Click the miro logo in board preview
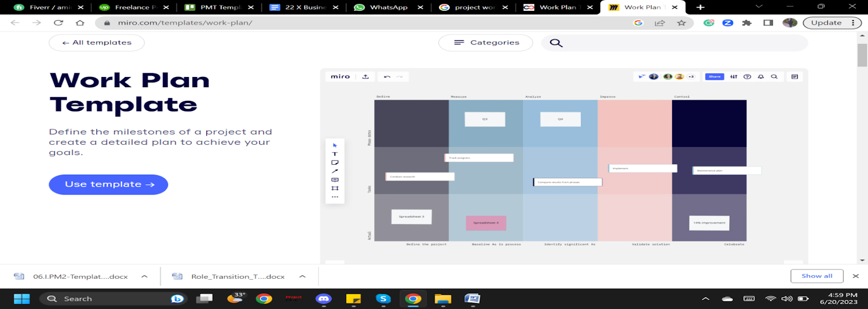Screen dimensions: 868x309 [340, 76]
